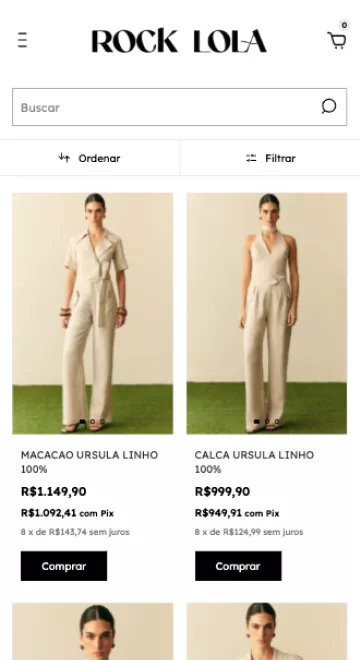Viewport: 360px width, 660px height.
Task: Click the cart item count badge
Action: click(344, 25)
